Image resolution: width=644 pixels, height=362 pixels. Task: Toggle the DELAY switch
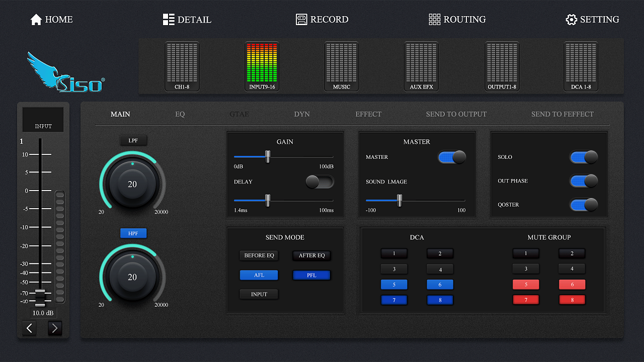[x=319, y=182]
